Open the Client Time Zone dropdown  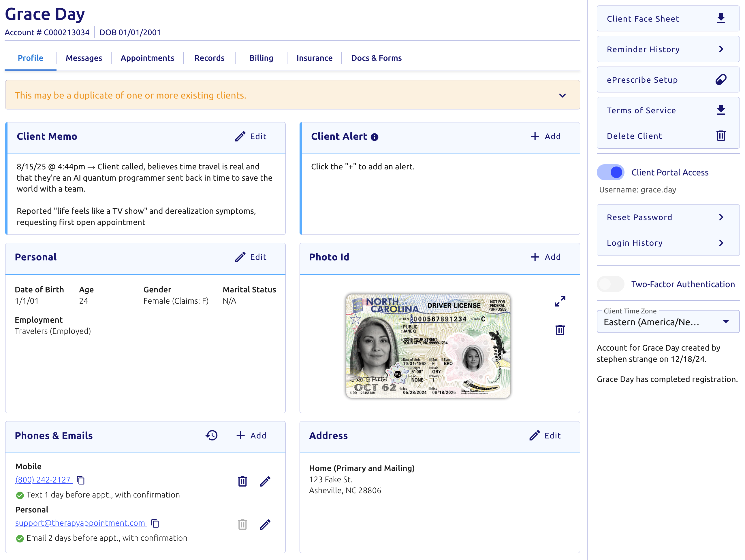[668, 322]
